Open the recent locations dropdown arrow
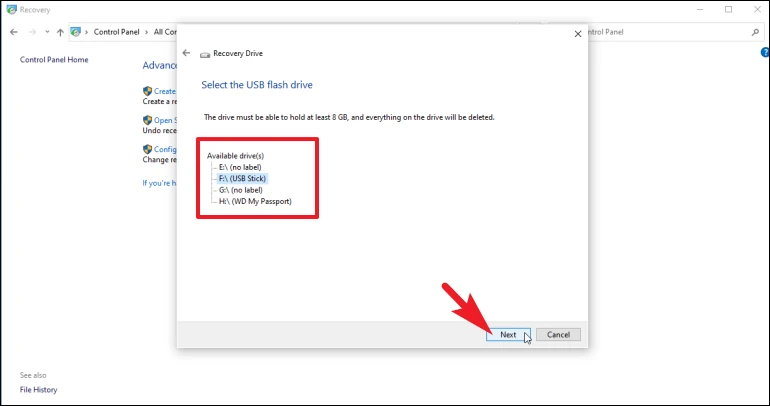This screenshot has height=406, width=770. tap(47, 32)
